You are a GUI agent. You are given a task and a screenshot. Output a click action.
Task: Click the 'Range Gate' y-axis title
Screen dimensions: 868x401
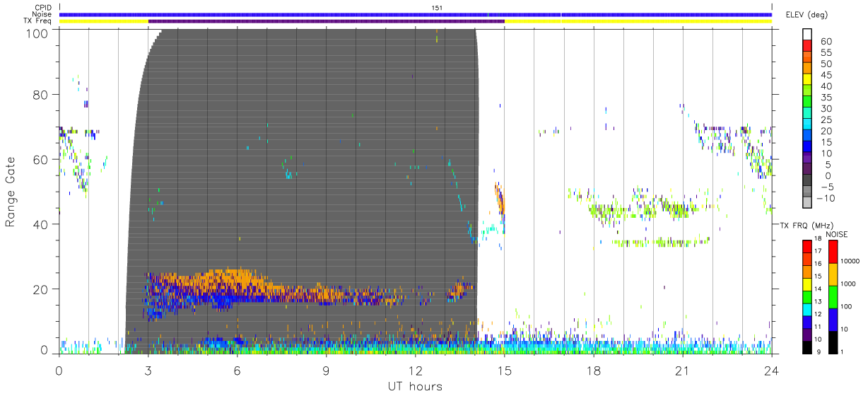[x=11, y=191]
